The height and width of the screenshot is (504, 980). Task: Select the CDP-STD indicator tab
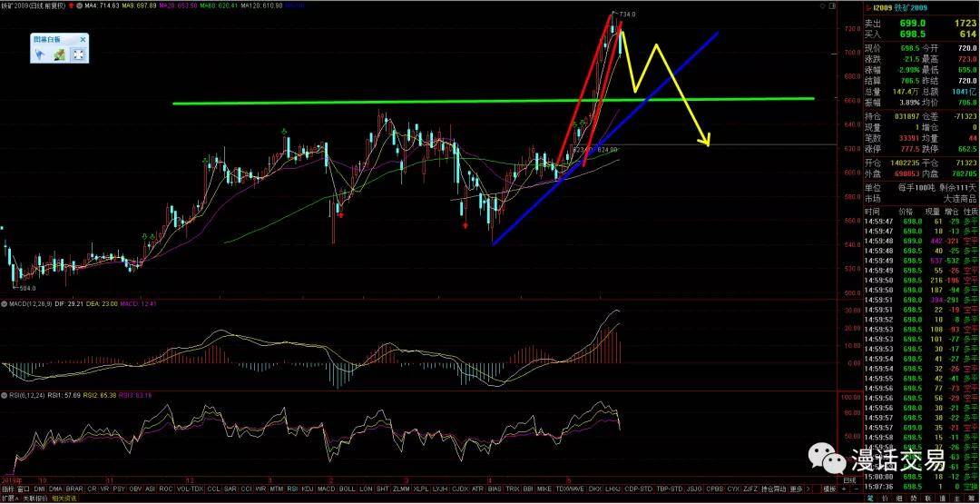pos(638,489)
